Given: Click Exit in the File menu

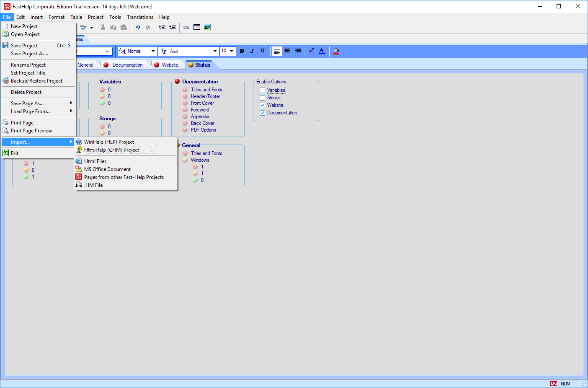Looking at the screenshot, I should click(38, 153).
